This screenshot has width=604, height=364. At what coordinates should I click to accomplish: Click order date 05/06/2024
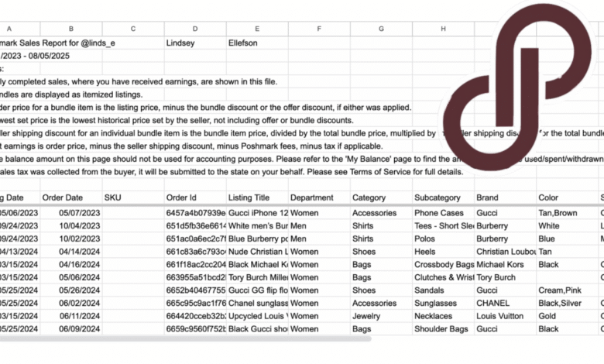pos(71,277)
